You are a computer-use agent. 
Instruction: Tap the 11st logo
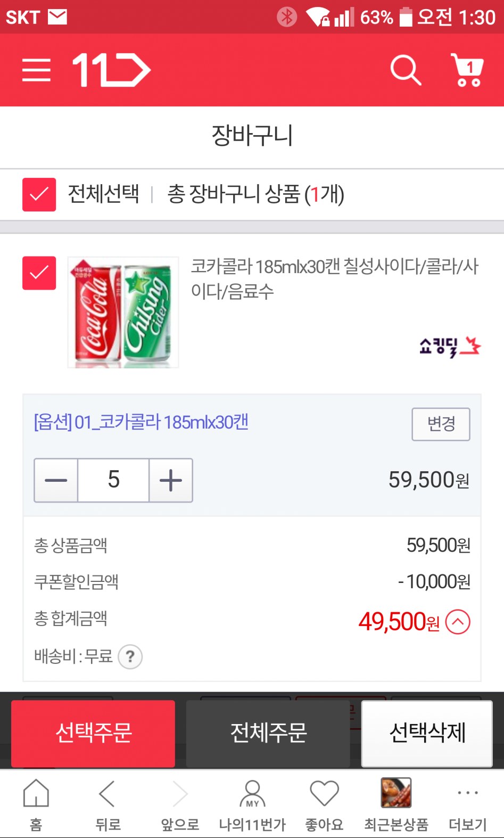tap(111, 70)
